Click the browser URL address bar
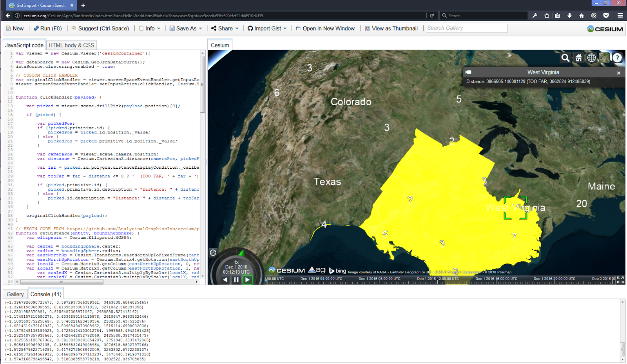This screenshot has height=364, width=627. [x=223, y=16]
